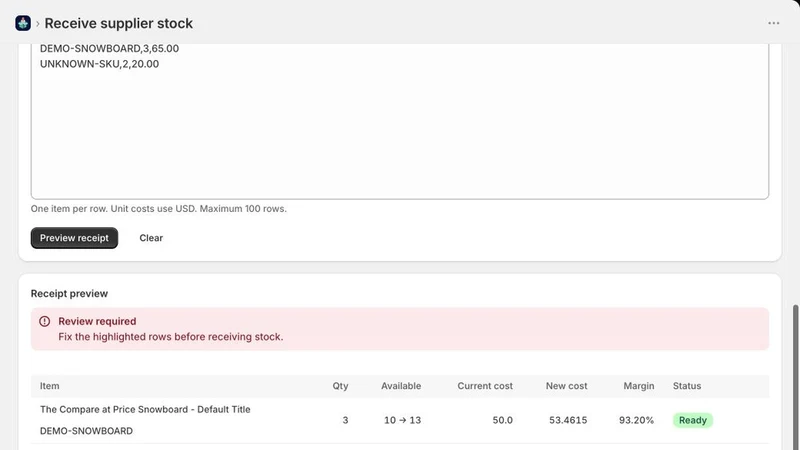The width and height of the screenshot is (800, 450).
Task: Click the page vertical scrollbar
Action: 795,378
